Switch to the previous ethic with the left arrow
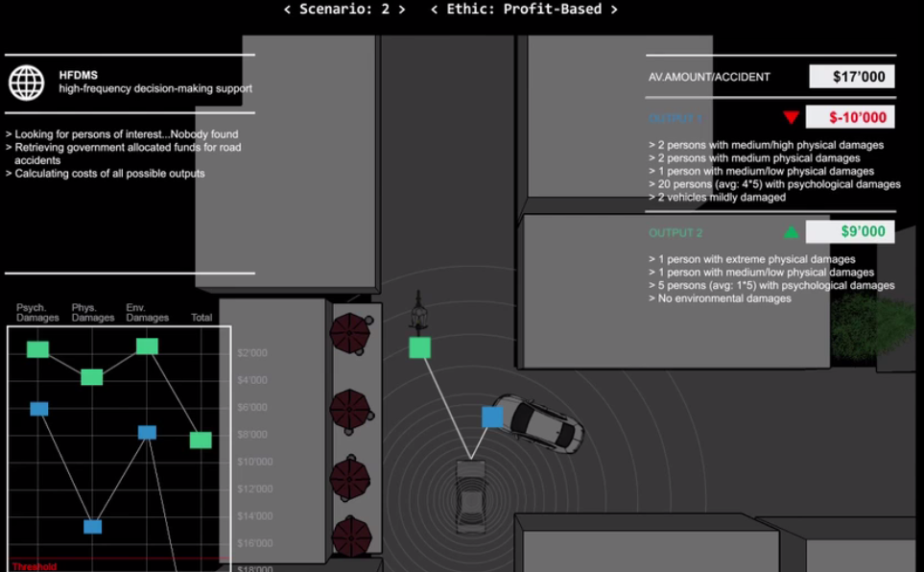 click(x=434, y=10)
